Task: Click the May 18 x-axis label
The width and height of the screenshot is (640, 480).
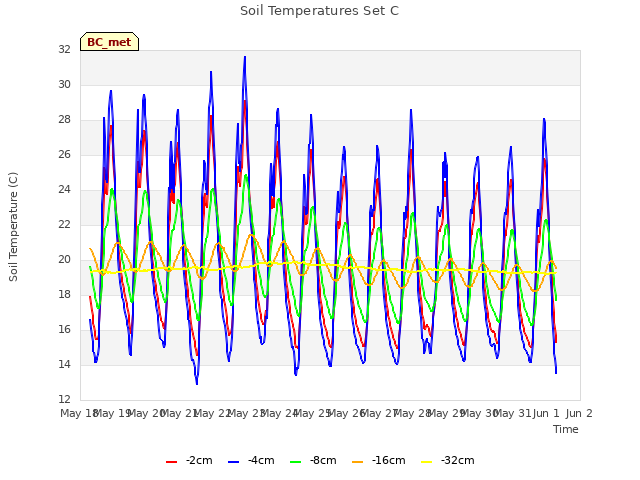Action: [79, 413]
